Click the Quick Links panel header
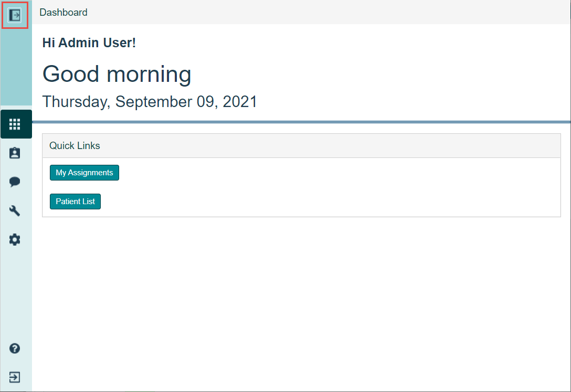571x392 pixels. point(301,146)
